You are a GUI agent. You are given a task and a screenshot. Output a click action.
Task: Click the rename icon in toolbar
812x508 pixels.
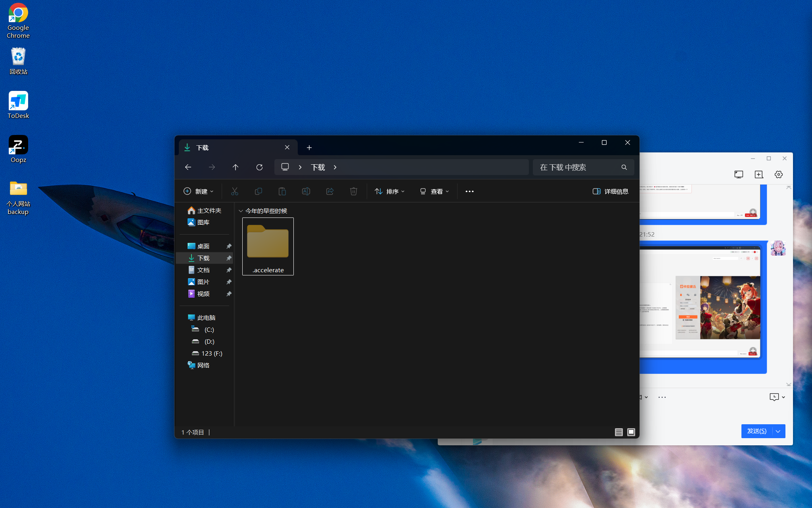(306, 191)
